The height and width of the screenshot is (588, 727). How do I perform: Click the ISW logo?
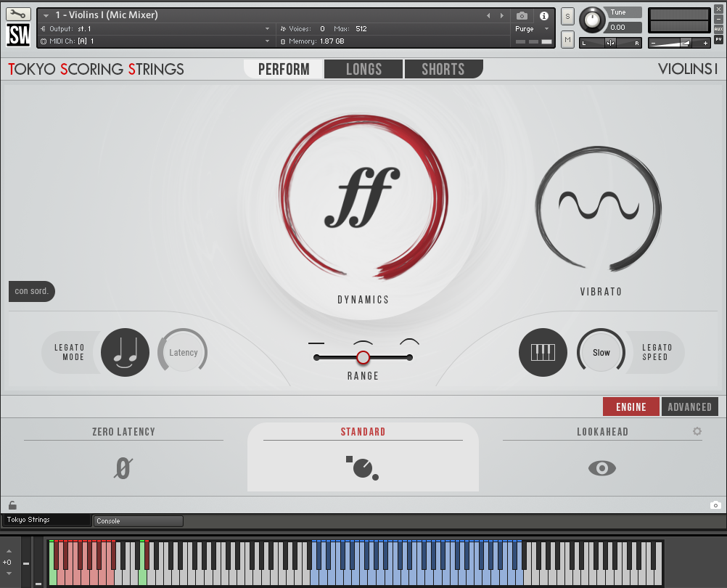point(18,35)
